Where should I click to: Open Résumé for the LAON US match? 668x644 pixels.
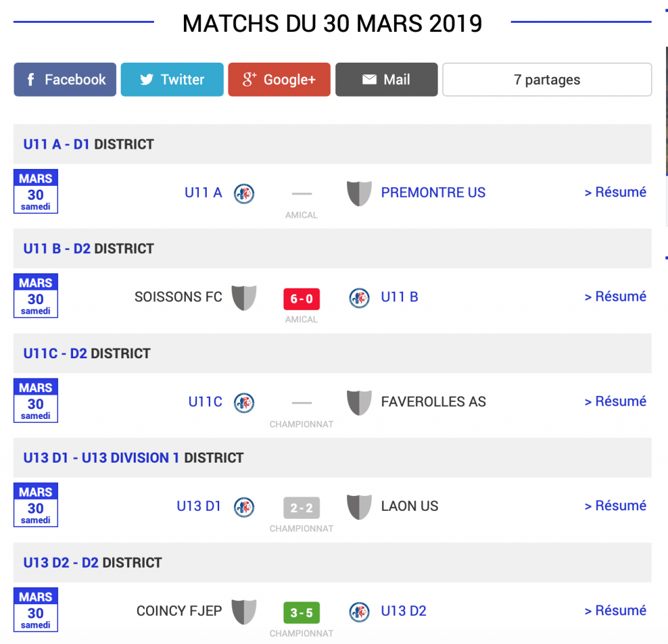point(615,506)
